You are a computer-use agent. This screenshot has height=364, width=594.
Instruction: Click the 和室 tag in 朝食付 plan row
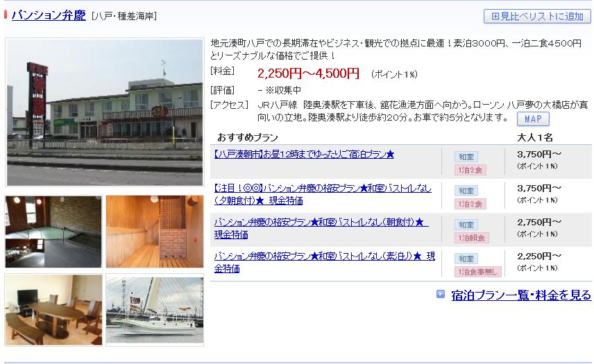[466, 225]
